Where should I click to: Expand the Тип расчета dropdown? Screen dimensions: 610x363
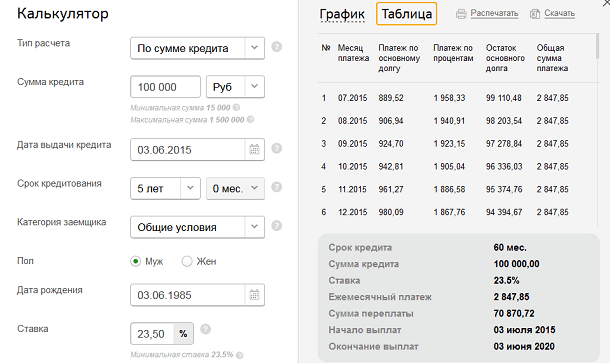pyautogui.click(x=254, y=48)
